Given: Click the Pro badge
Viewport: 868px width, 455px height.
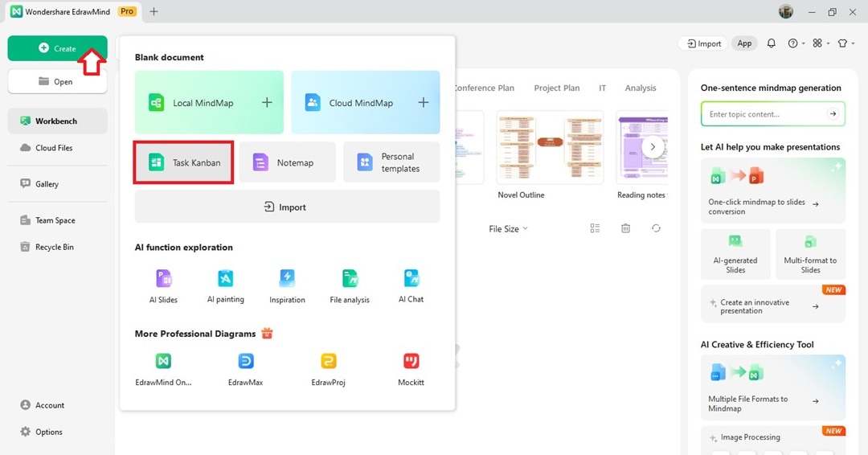Looking at the screenshot, I should [x=127, y=11].
